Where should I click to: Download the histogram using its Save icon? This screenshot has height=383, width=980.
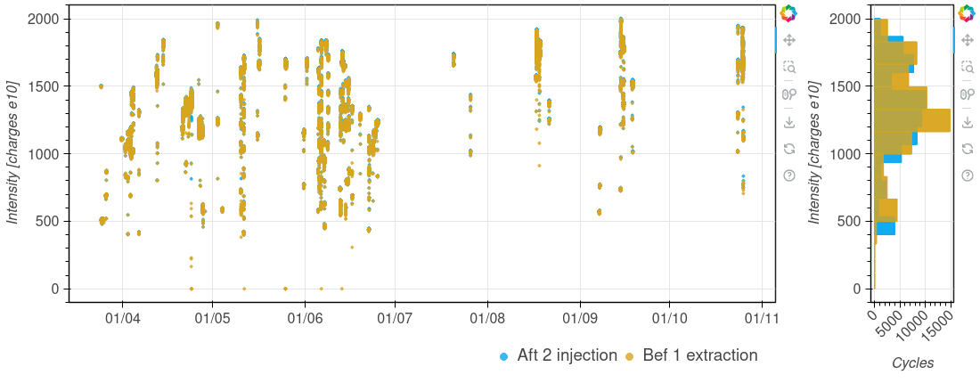tap(967, 122)
